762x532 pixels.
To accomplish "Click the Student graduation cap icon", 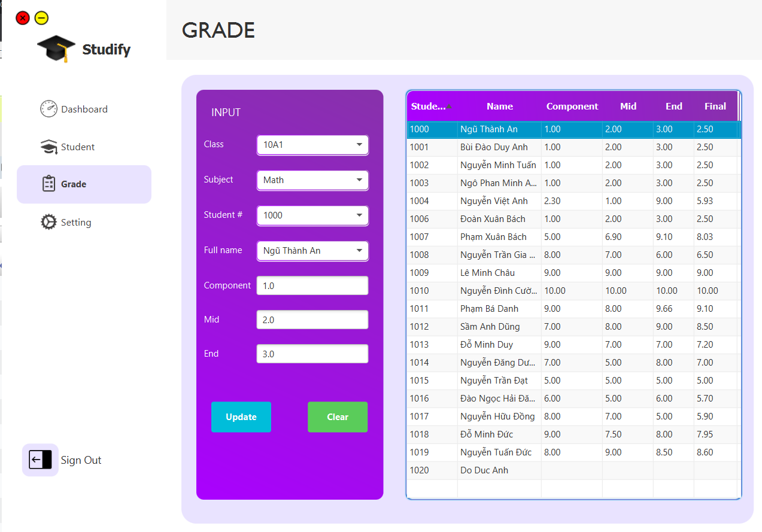I will tap(48, 147).
